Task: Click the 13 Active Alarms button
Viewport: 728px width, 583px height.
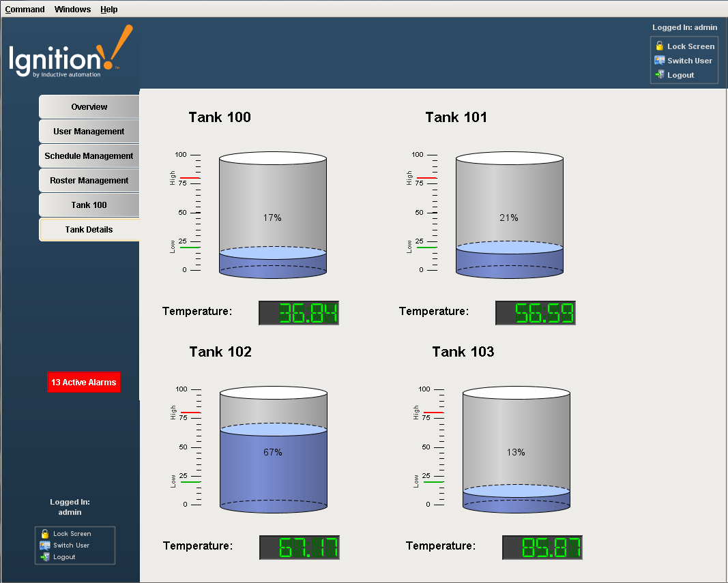Action: pos(83,383)
